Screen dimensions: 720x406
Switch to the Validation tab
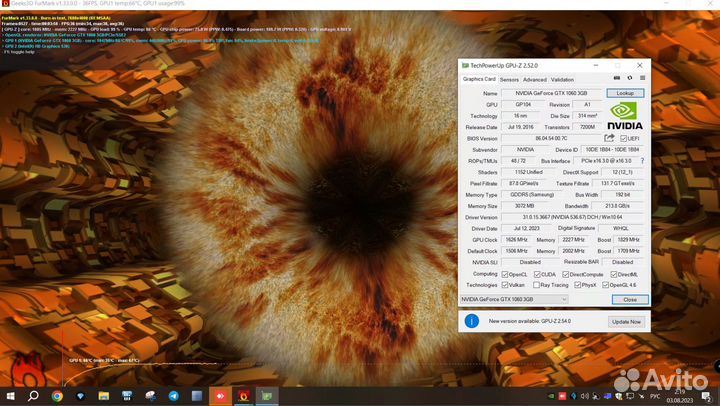[562, 79]
